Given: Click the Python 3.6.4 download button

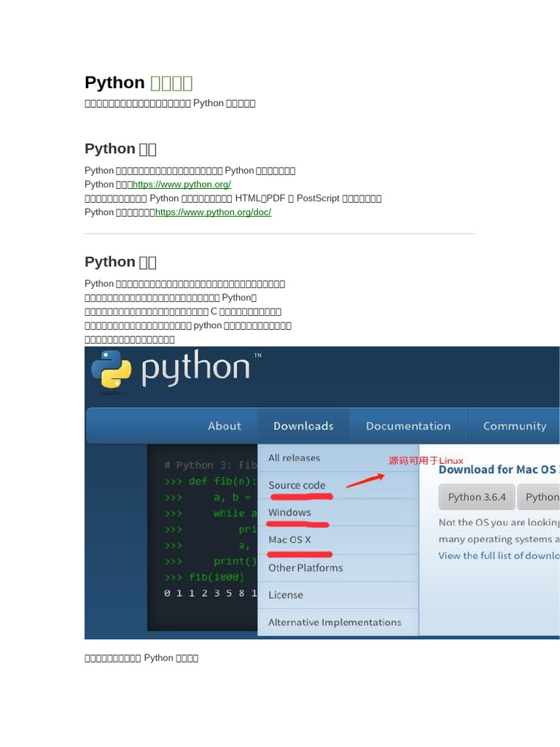Looking at the screenshot, I should click(477, 497).
